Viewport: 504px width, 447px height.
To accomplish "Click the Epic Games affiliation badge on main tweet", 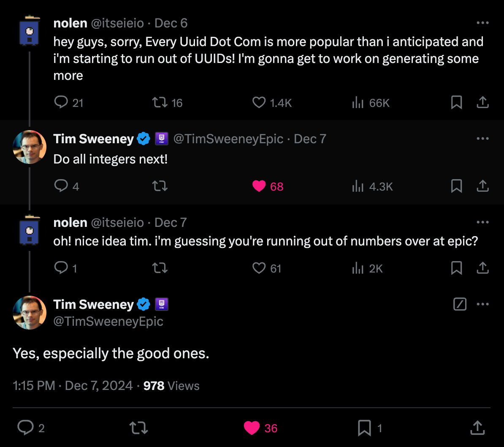I will click(162, 304).
